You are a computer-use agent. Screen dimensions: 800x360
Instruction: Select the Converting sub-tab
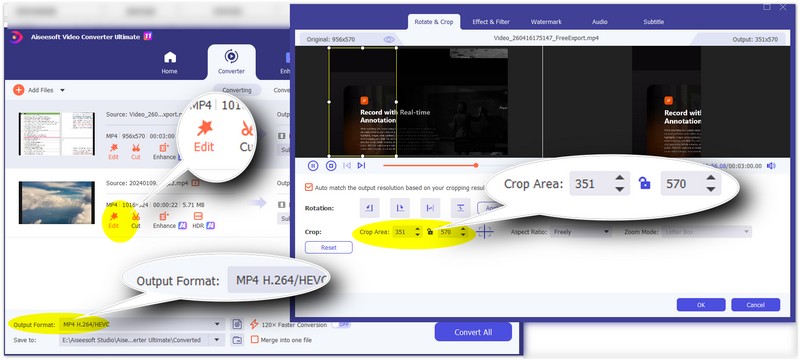coord(237,90)
